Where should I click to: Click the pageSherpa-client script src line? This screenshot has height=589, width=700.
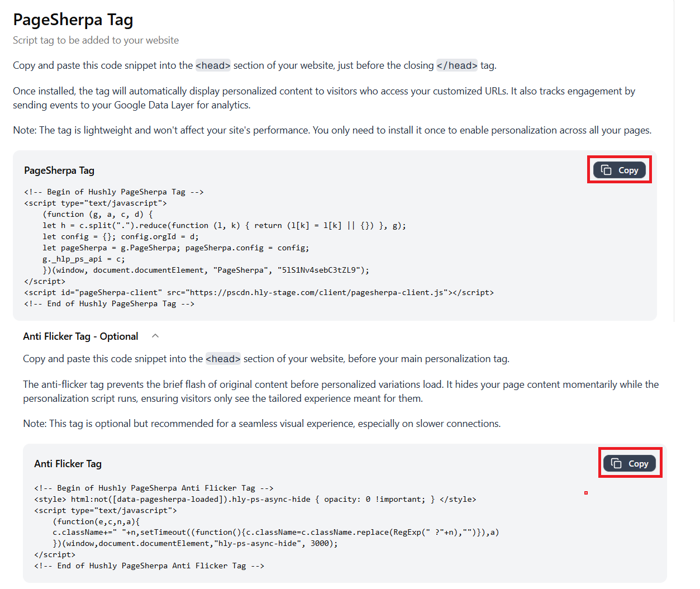click(x=259, y=292)
